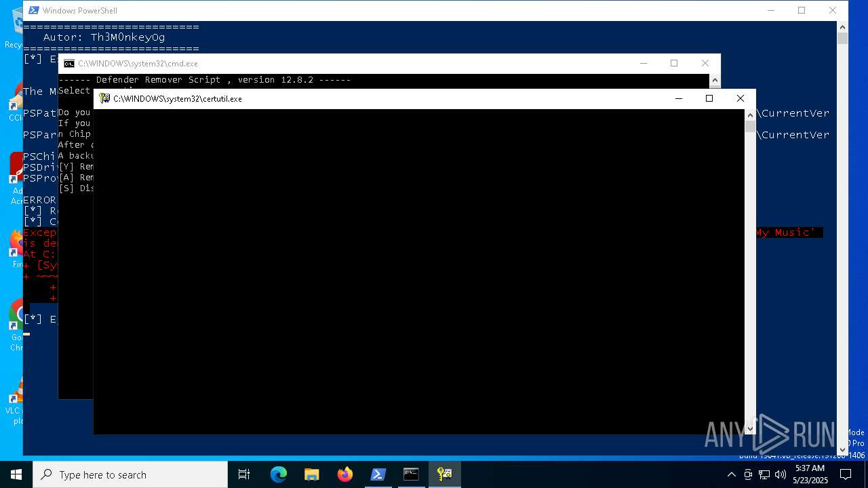Click 'Defender Remover Script' header line
Viewport: 868px width, 488px height.
click(205, 80)
